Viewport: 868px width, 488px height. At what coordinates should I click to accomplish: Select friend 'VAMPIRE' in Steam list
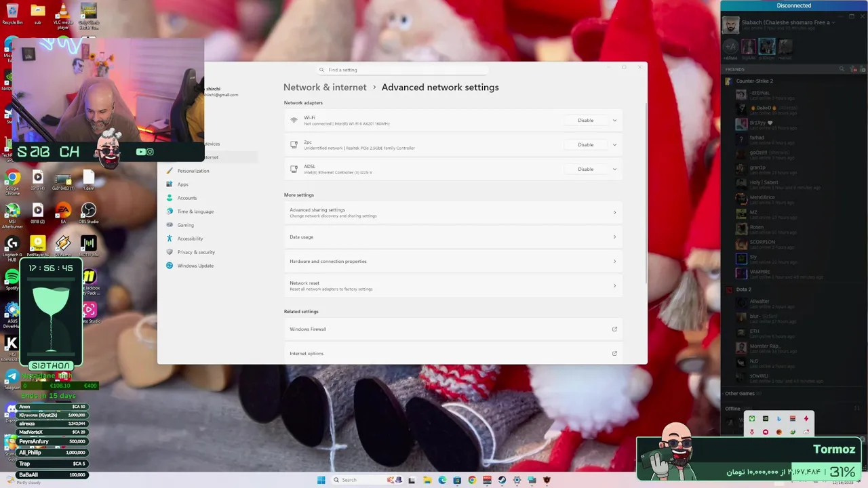point(759,272)
